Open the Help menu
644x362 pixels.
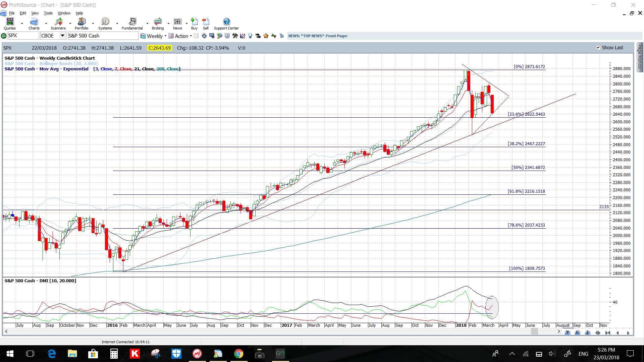[x=79, y=13]
